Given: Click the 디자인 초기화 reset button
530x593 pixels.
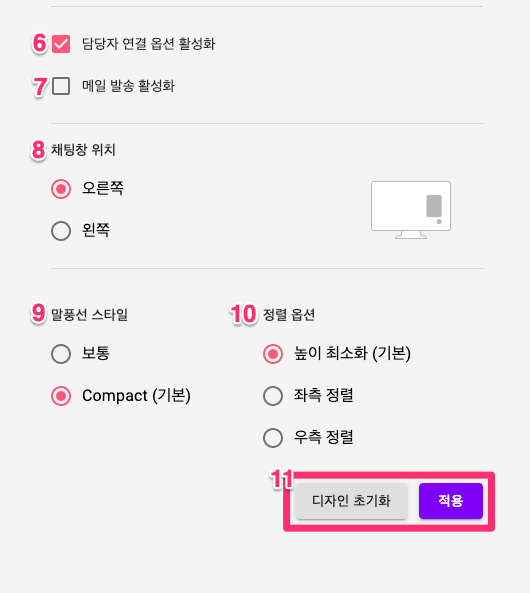Looking at the screenshot, I should coord(351,501).
